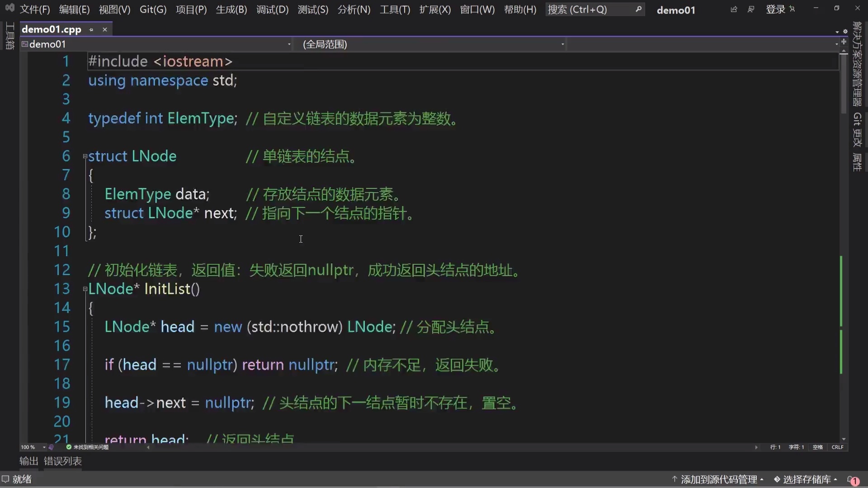The width and height of the screenshot is (868, 488).
Task: Click the 字符: 1 column indicator
Action: [796, 447]
